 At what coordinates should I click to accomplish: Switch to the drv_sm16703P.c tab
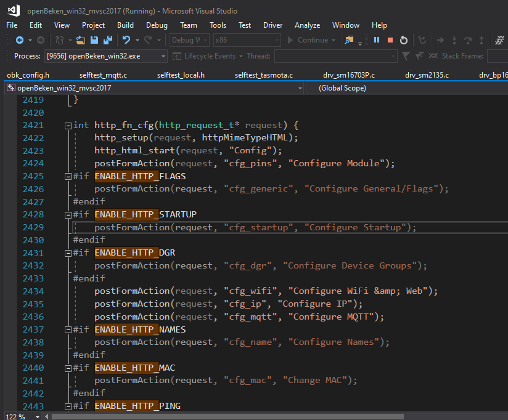[x=349, y=75]
